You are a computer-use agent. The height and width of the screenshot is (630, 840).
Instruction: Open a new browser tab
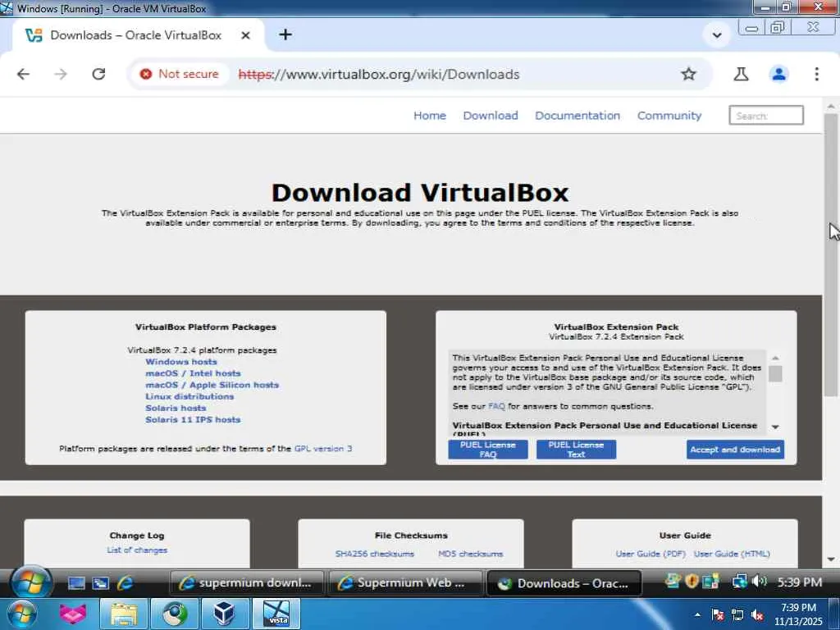click(285, 34)
